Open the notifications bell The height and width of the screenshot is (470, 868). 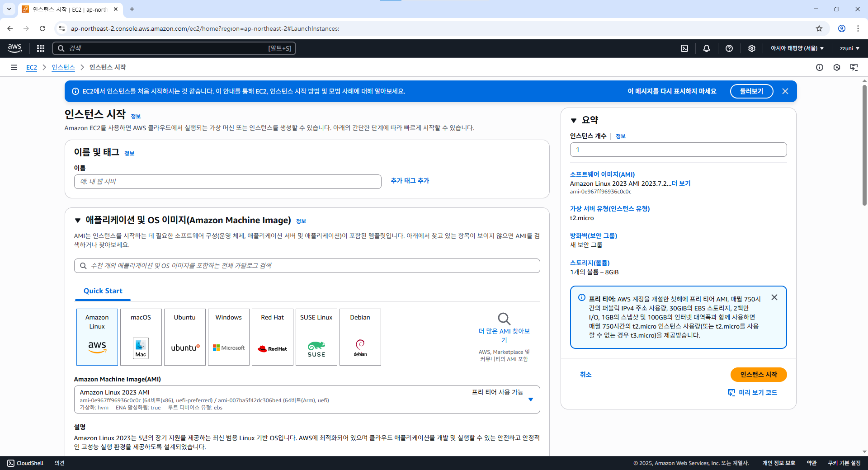[x=707, y=48]
